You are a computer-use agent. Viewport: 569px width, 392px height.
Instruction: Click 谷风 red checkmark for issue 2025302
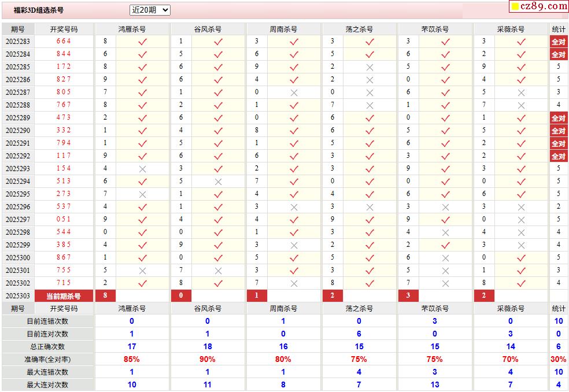point(218,283)
